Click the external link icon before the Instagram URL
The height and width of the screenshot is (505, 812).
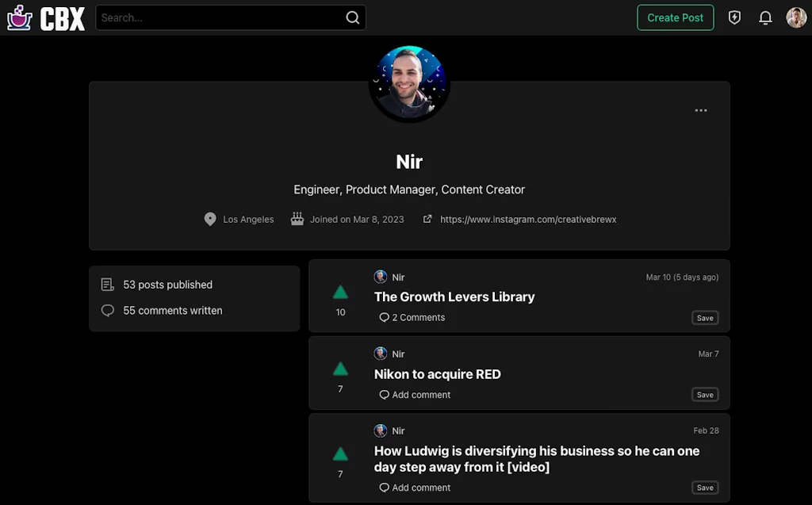pos(427,219)
